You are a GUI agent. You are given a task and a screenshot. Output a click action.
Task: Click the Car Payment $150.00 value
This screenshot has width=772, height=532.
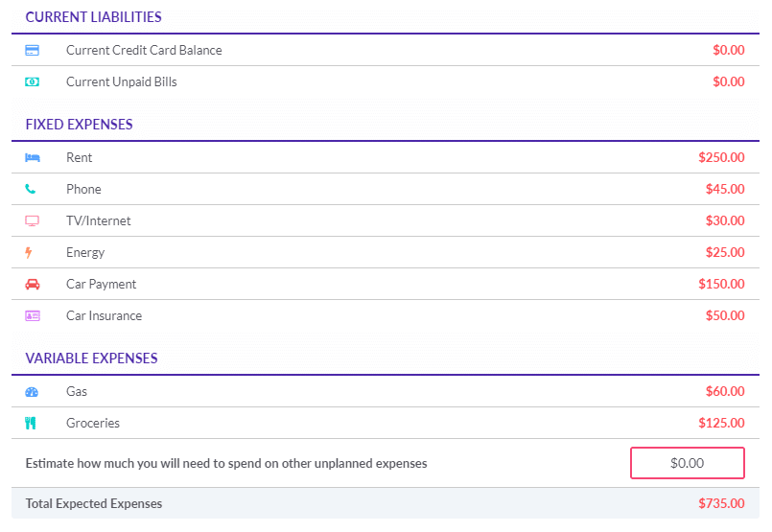point(721,284)
